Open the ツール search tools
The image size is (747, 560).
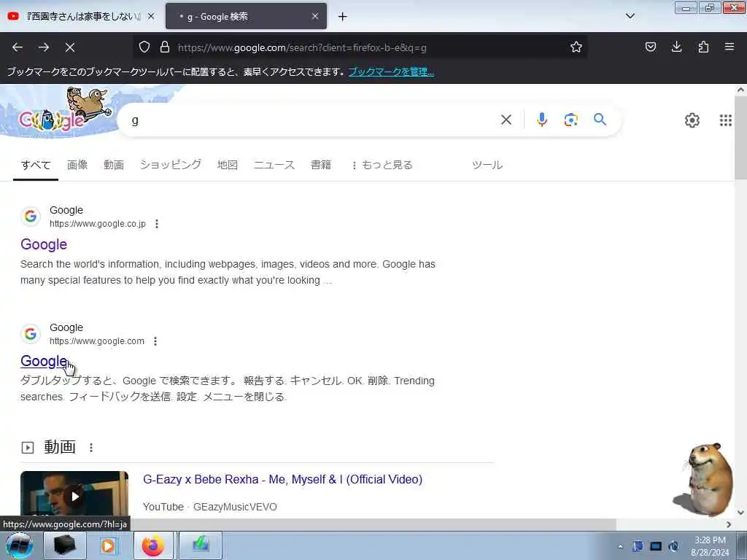point(487,165)
